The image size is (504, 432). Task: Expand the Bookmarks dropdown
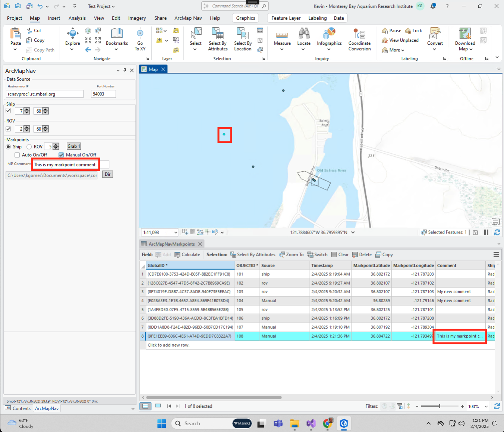pyautogui.click(x=117, y=49)
